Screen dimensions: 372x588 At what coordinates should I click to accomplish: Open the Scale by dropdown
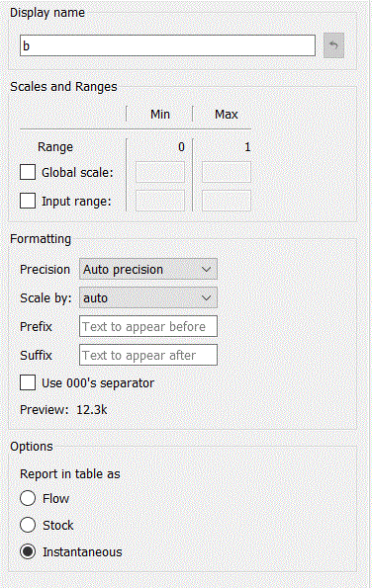(147, 297)
